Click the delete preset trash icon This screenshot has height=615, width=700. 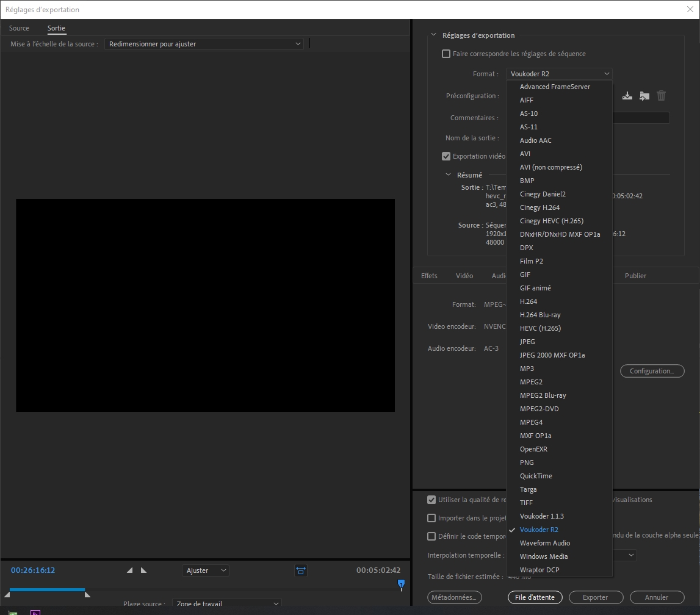pyautogui.click(x=661, y=96)
